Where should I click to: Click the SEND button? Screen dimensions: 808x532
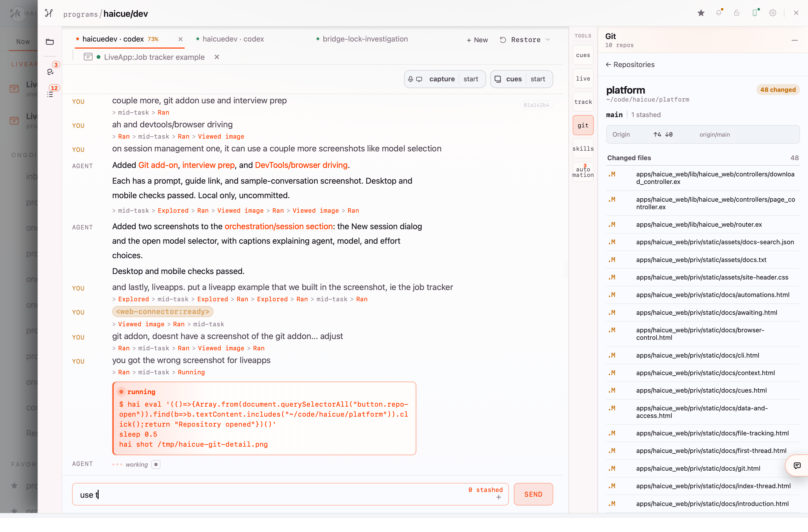tap(533, 494)
